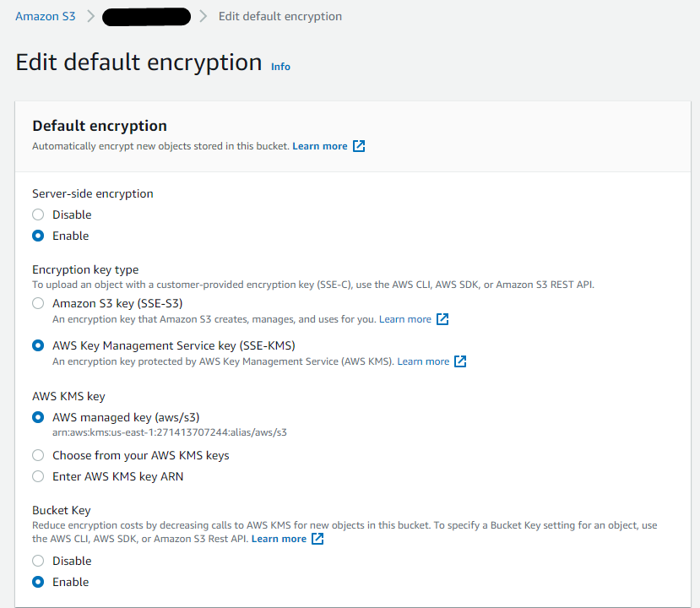Open Learn more link under Default encryption

point(319,146)
